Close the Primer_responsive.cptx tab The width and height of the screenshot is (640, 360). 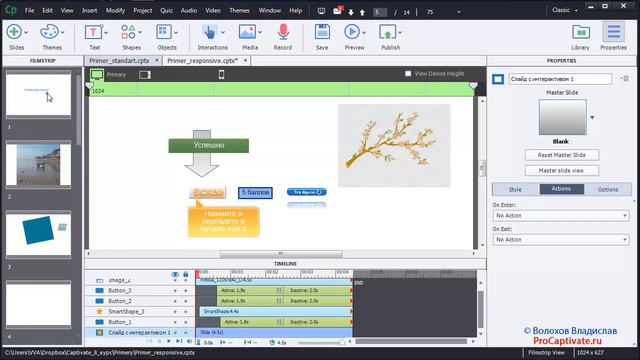coord(245,60)
